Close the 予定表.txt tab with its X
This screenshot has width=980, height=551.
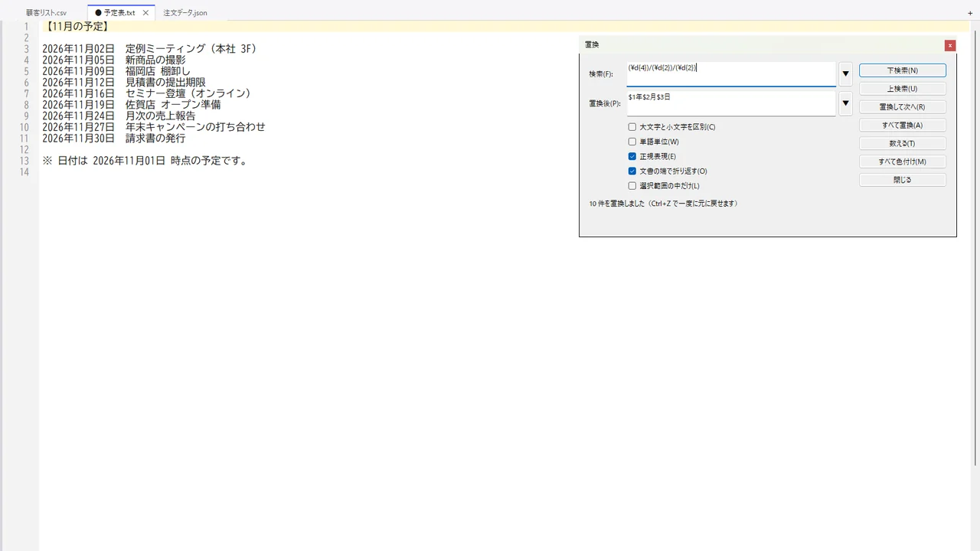pos(145,13)
